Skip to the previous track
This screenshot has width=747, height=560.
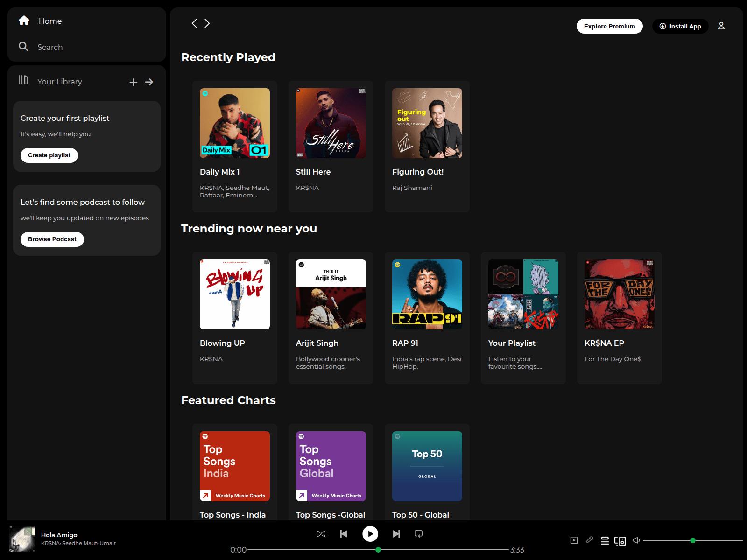tap(344, 534)
